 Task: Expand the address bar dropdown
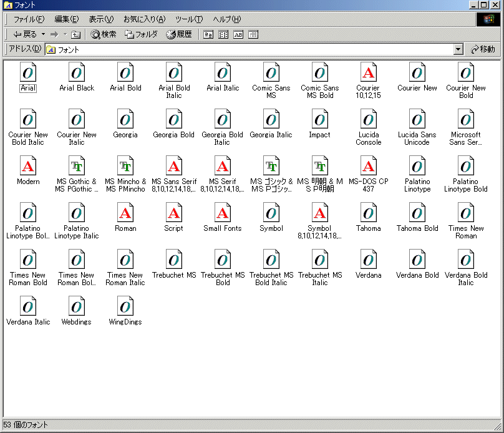click(458, 49)
